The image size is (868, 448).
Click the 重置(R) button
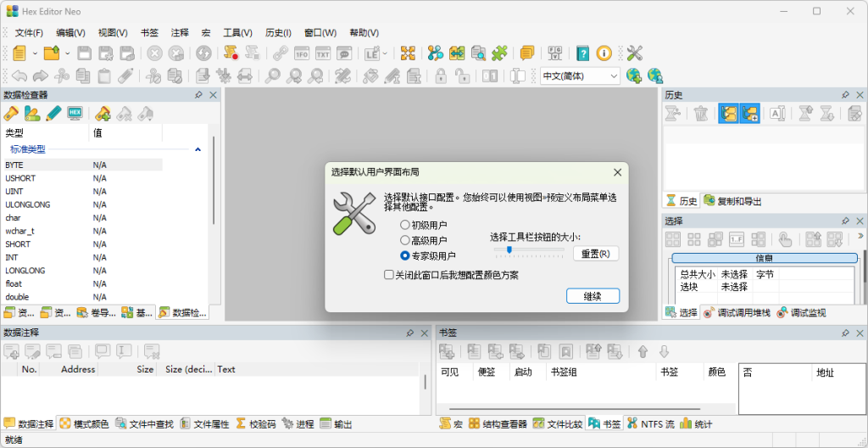click(x=596, y=254)
